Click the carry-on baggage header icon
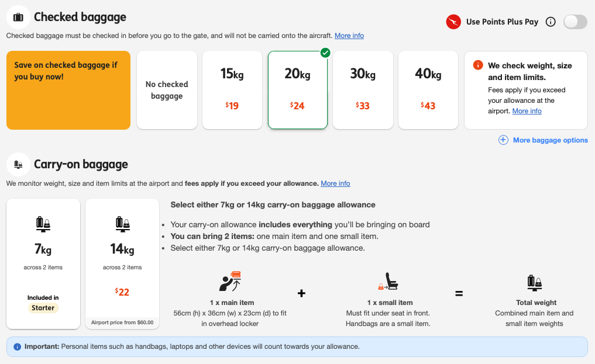Screen dimensions: 595x364 [x=18, y=165]
